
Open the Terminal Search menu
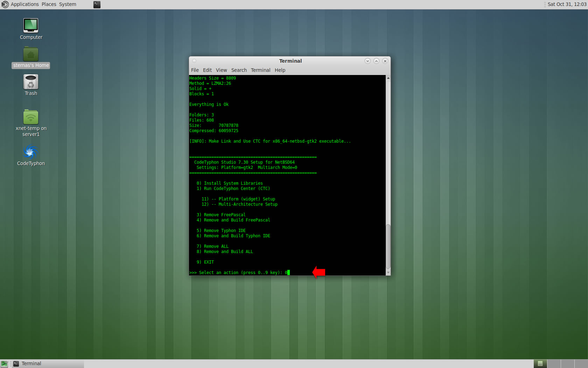click(239, 70)
